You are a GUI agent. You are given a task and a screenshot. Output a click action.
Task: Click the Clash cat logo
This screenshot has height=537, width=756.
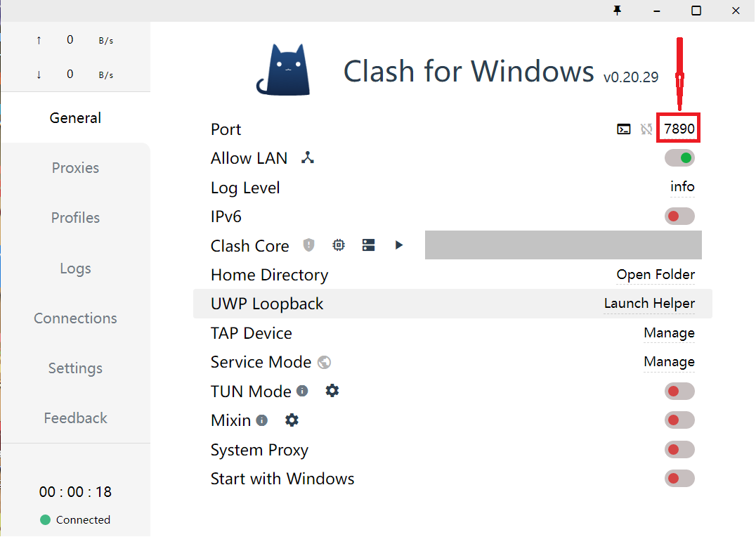click(284, 70)
